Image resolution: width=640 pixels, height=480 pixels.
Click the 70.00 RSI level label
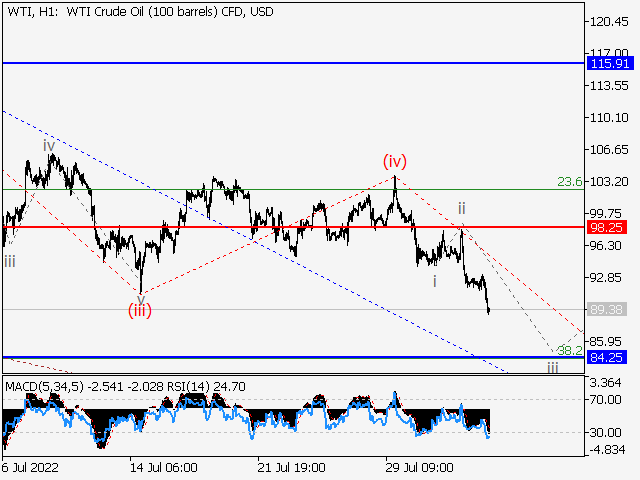(x=606, y=400)
